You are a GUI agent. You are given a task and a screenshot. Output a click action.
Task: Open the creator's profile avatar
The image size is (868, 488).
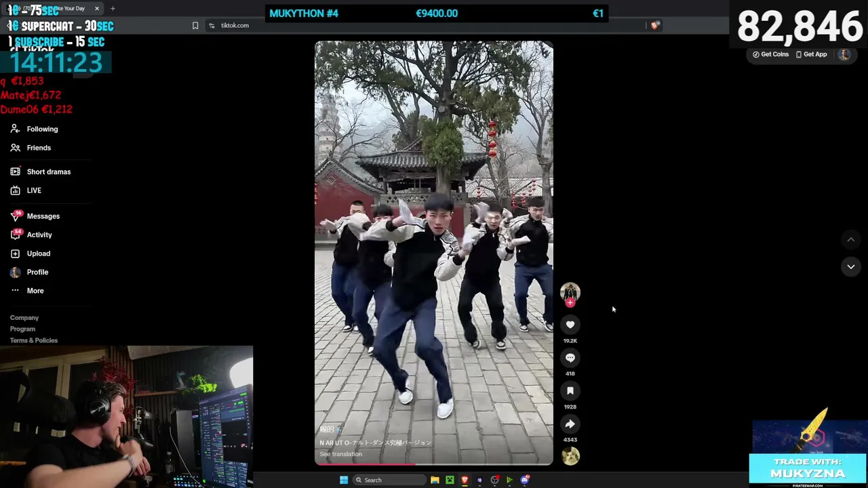pos(570,291)
